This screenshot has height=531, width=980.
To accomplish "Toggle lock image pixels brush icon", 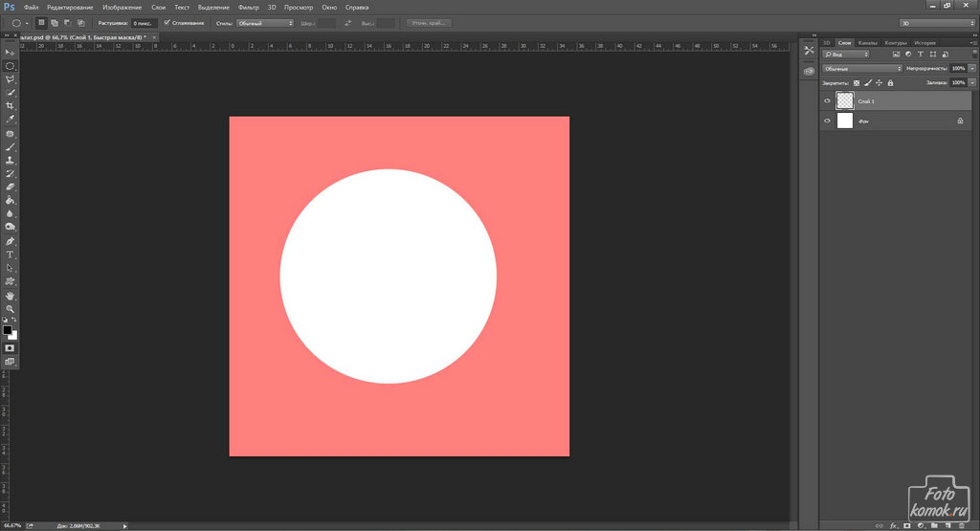I will (x=867, y=82).
